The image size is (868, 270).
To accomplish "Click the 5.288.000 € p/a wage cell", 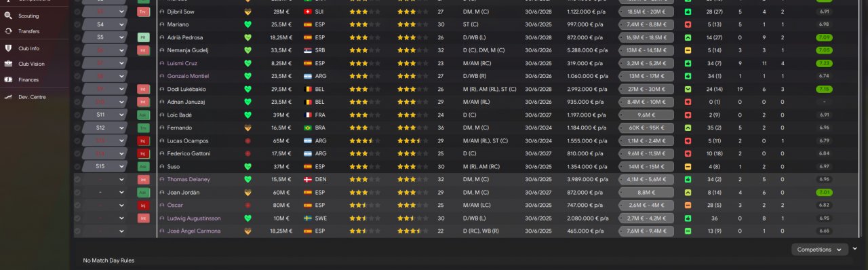I will tap(587, 50).
